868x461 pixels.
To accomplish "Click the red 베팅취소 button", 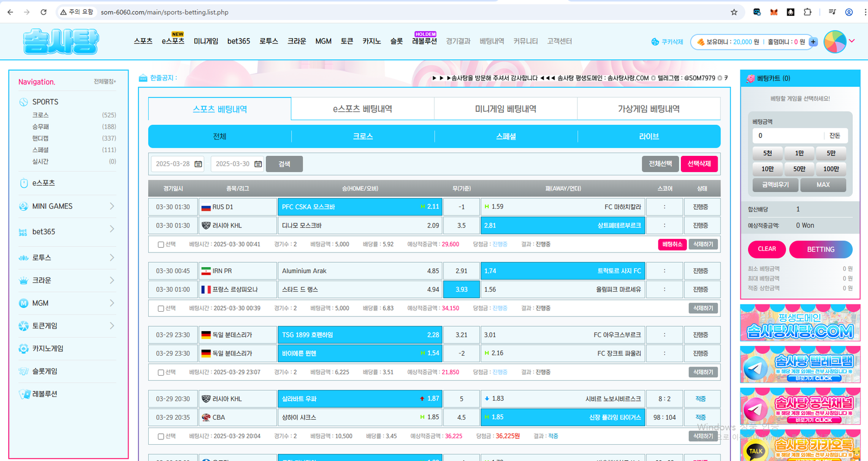I will tap(672, 244).
